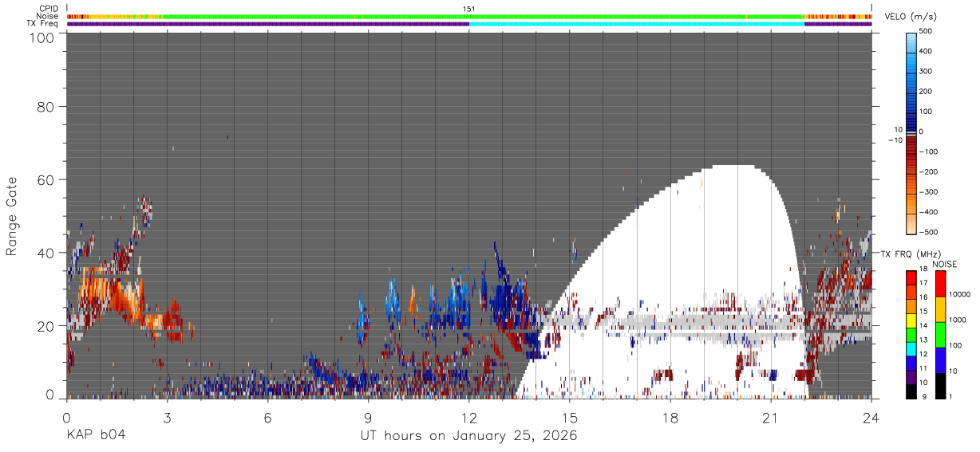Image resolution: width=980 pixels, height=452 pixels.
Task: Select the 'Range Gate' y-axis title
Action: [12, 215]
